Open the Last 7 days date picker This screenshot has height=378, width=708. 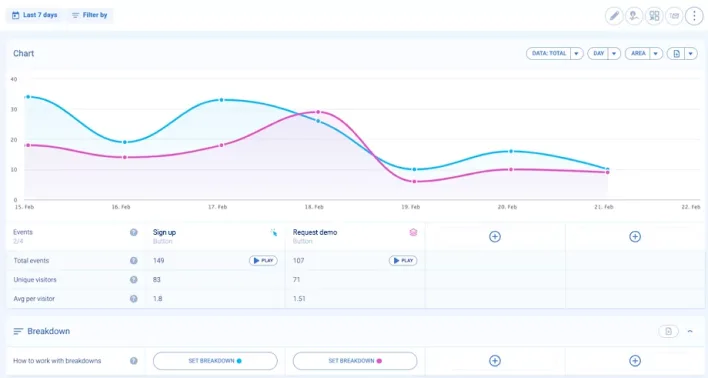[35, 15]
